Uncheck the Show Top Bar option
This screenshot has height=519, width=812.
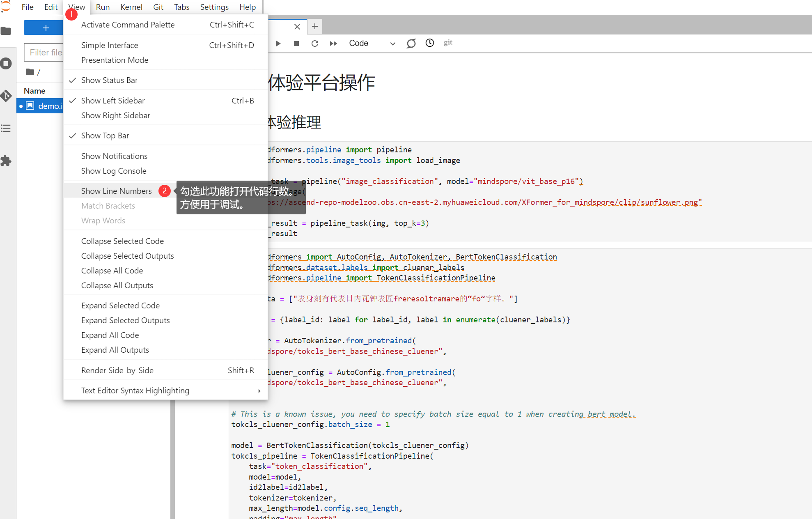coord(105,135)
